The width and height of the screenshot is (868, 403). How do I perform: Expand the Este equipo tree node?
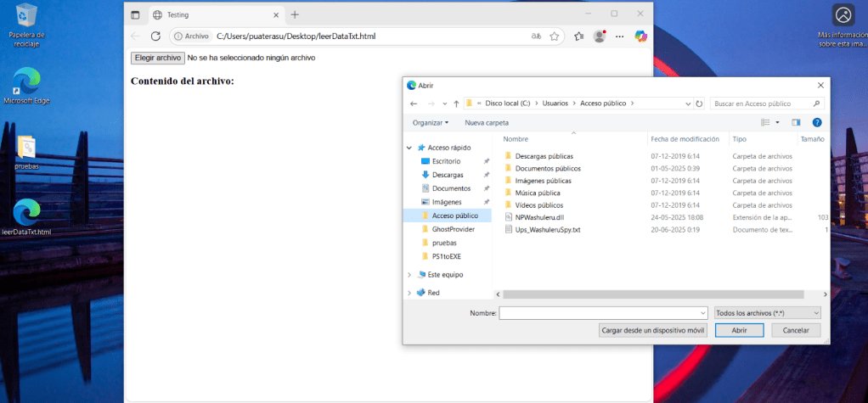point(409,275)
